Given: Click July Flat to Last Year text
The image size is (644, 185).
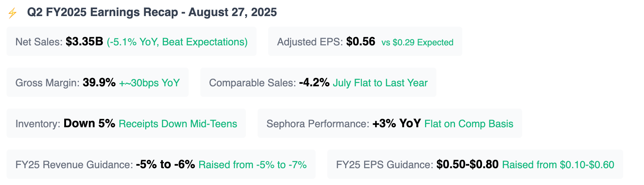Looking at the screenshot, I should tap(380, 83).
